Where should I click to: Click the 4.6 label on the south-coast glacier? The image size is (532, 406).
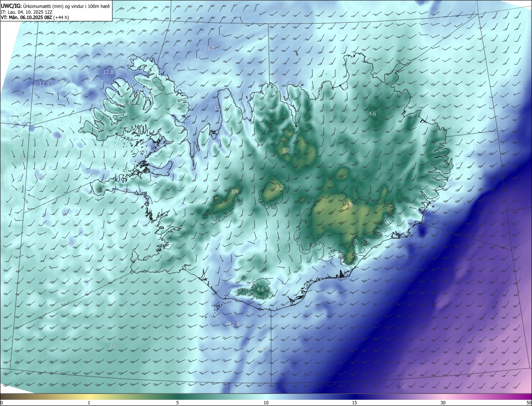click(x=261, y=289)
